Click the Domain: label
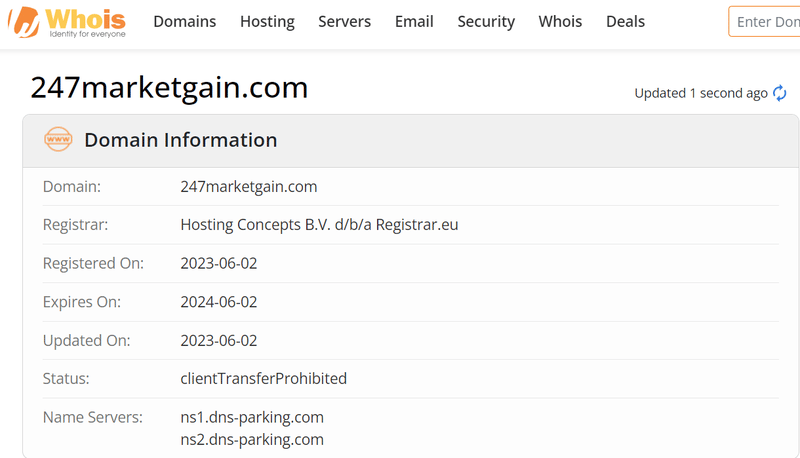800x458 pixels. coord(72,187)
